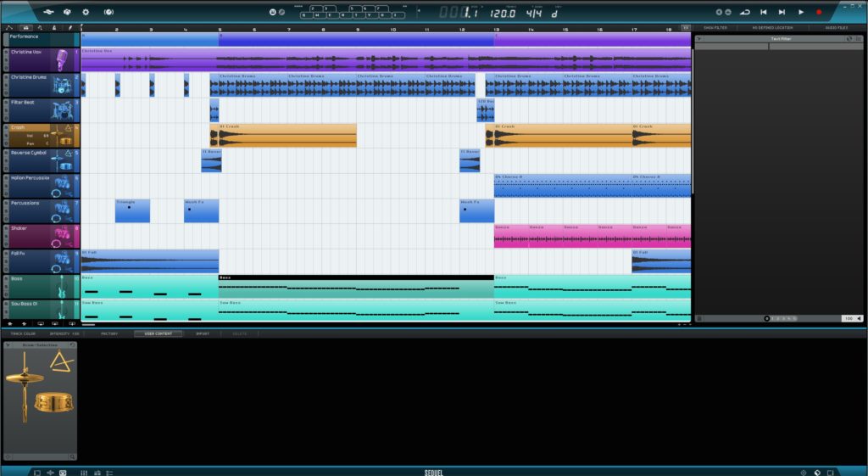Toggle the metronome button near the virtual keyboard
The height and width of the screenshot is (476, 868).
[x=273, y=12]
